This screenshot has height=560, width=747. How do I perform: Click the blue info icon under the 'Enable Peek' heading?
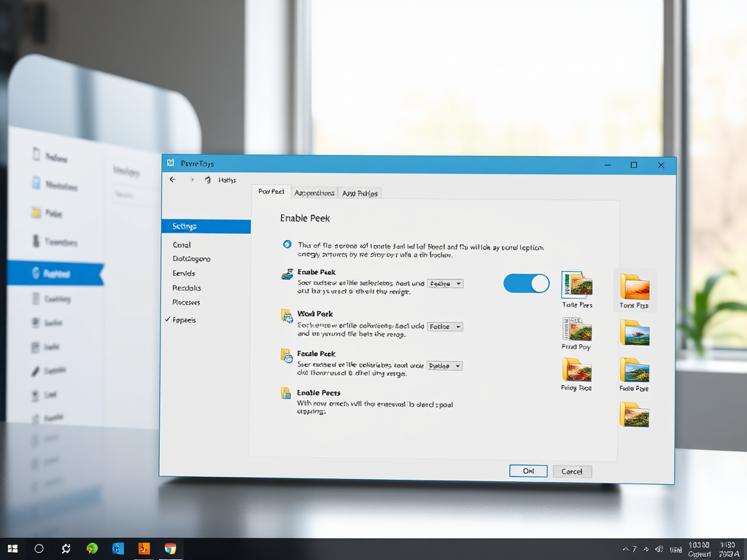(287, 244)
